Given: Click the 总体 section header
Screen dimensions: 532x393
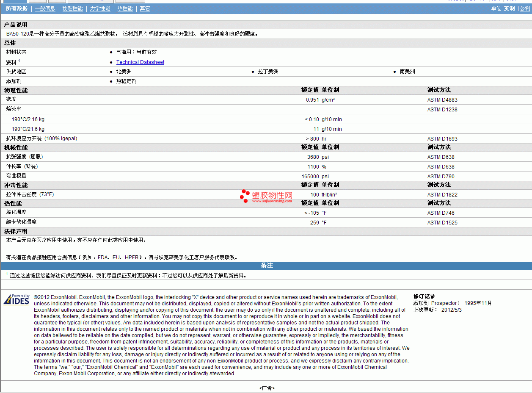Looking at the screenshot, I should tap(10, 43).
